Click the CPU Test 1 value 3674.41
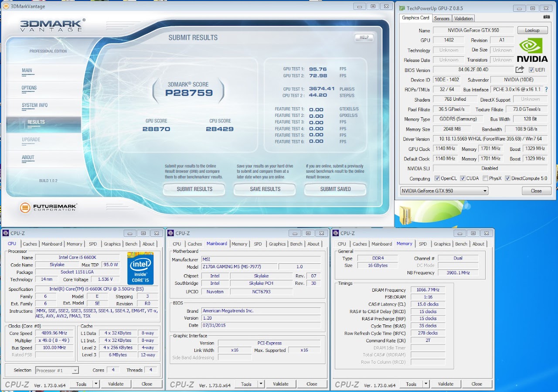The height and width of the screenshot is (392, 558). [x=322, y=89]
